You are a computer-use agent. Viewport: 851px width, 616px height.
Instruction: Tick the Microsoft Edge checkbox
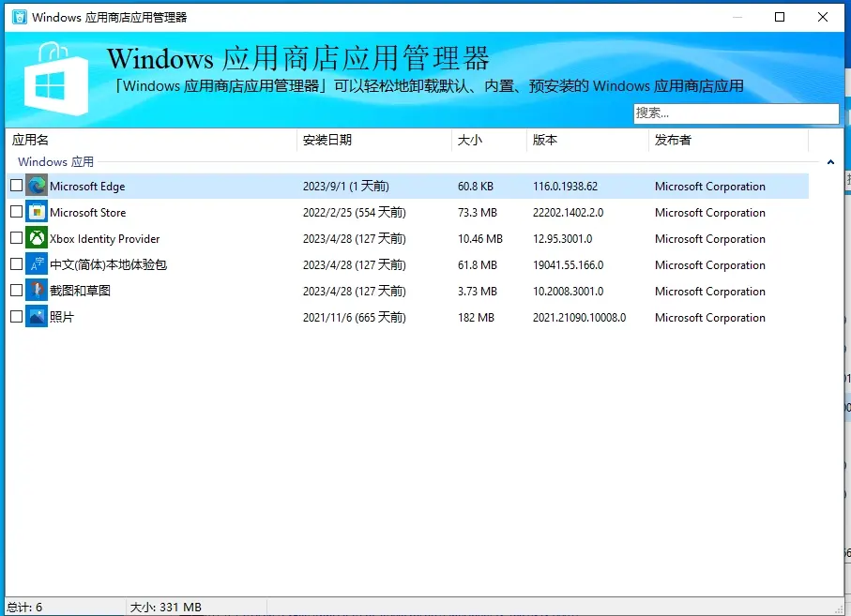(x=16, y=186)
